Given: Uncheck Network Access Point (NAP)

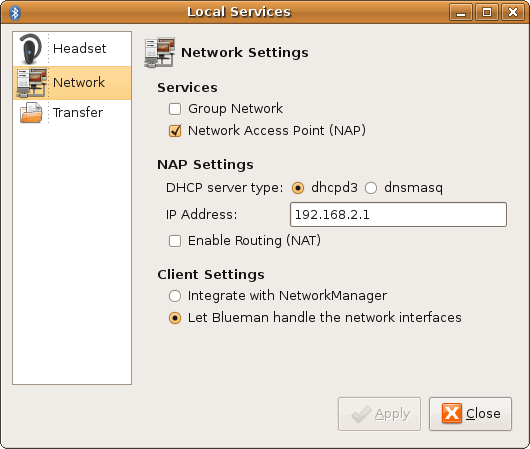Looking at the screenshot, I should point(175,131).
